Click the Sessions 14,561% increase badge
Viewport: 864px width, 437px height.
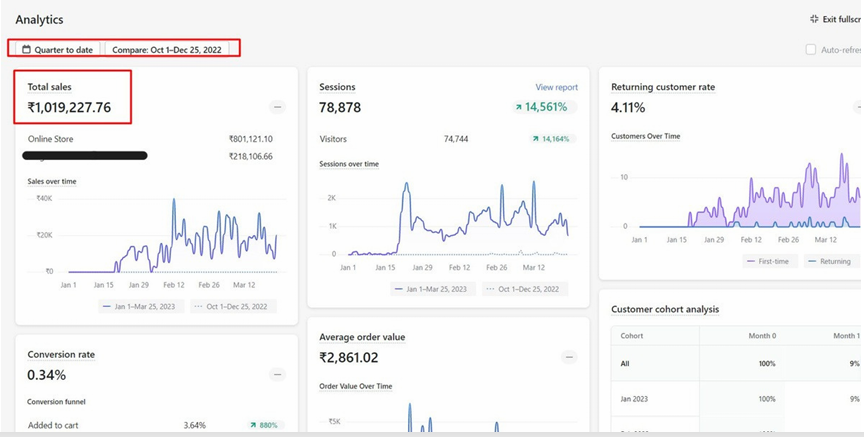(x=541, y=107)
